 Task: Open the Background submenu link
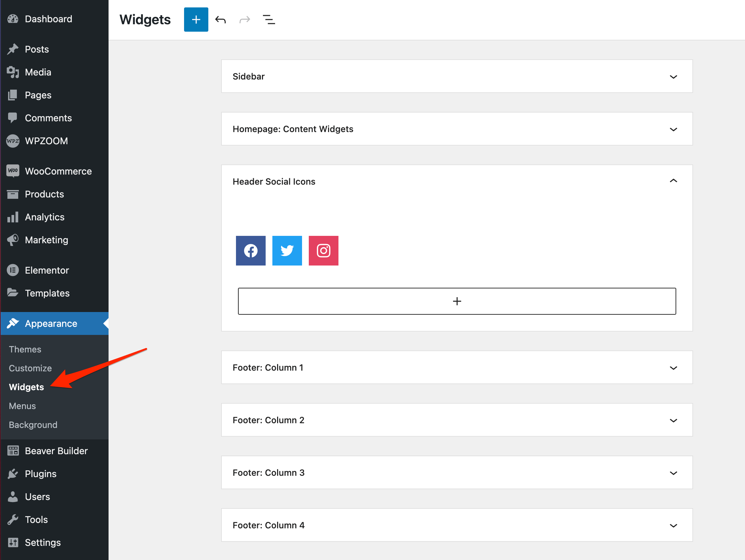tap(33, 425)
